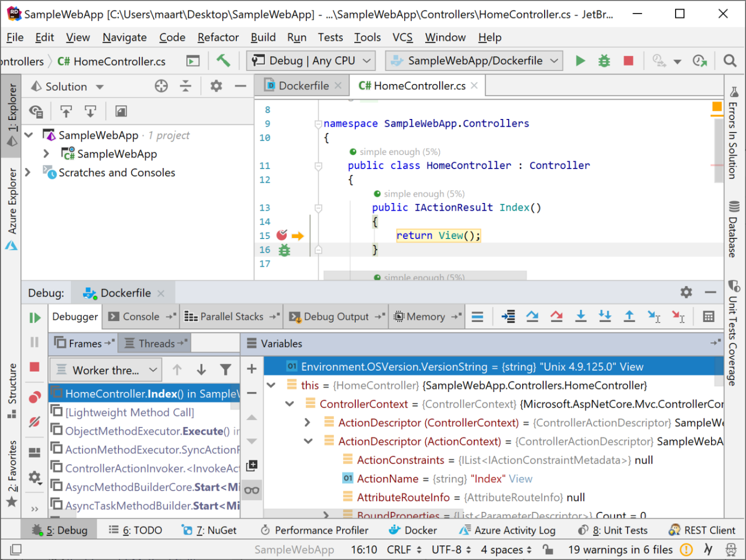Open the Refactor menu

point(218,38)
